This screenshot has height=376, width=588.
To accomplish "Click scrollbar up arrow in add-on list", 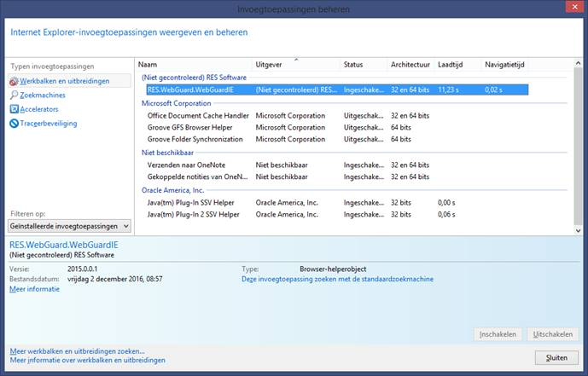I will click(x=578, y=63).
